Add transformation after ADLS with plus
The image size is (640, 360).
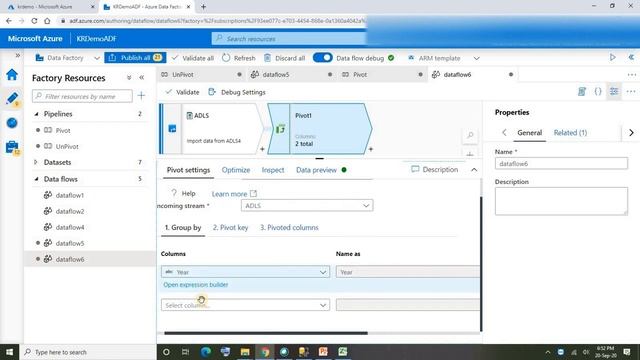pyautogui.click(x=262, y=149)
